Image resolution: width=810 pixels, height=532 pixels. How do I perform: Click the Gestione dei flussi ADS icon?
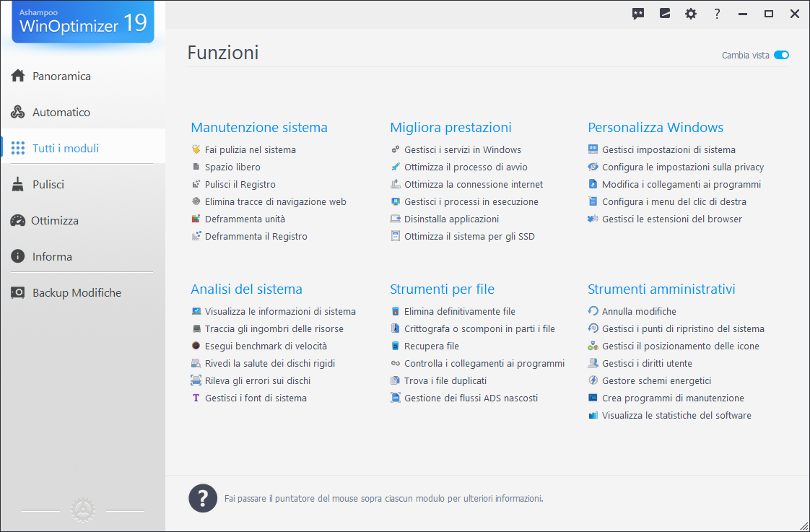[x=395, y=398]
